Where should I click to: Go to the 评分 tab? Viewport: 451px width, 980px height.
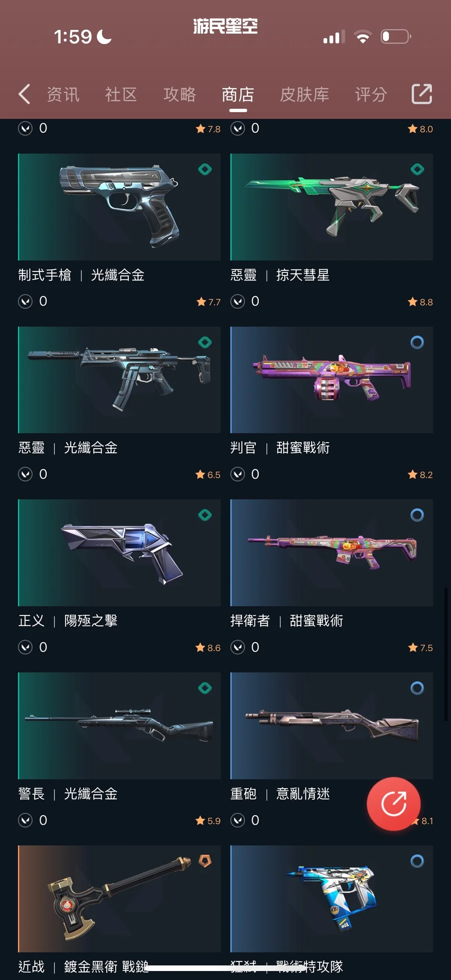(371, 94)
